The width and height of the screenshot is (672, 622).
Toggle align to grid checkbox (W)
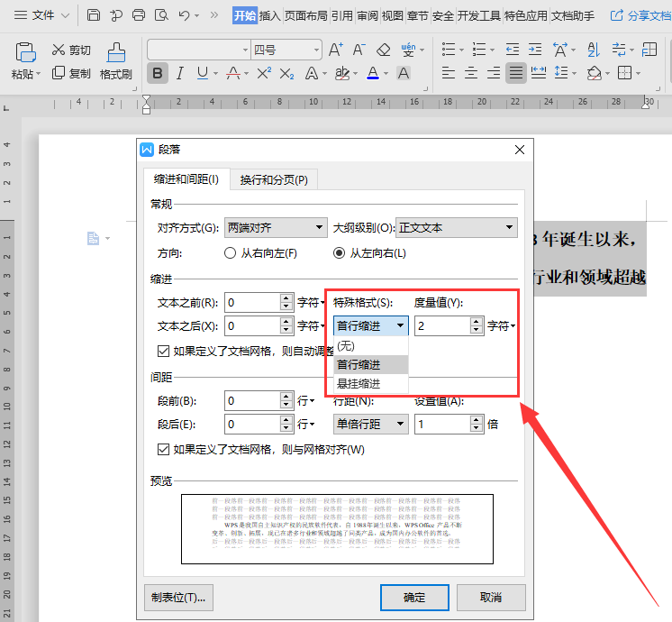pyautogui.click(x=163, y=450)
